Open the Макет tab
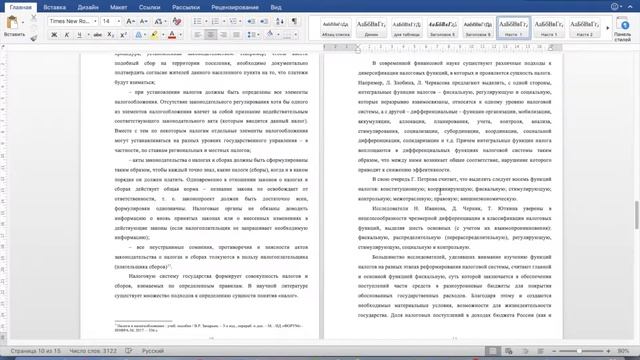Viewport: 640px width, 360px height. [x=118, y=7]
